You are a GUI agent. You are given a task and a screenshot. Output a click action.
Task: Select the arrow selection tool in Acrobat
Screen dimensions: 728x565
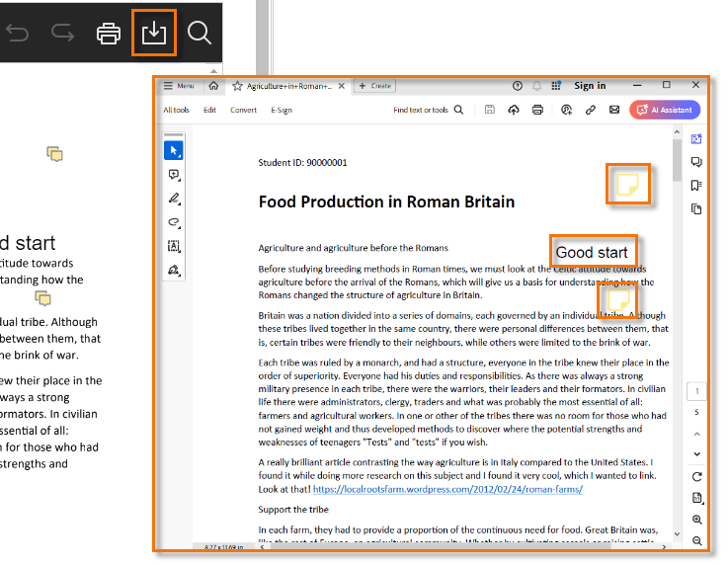point(174,151)
